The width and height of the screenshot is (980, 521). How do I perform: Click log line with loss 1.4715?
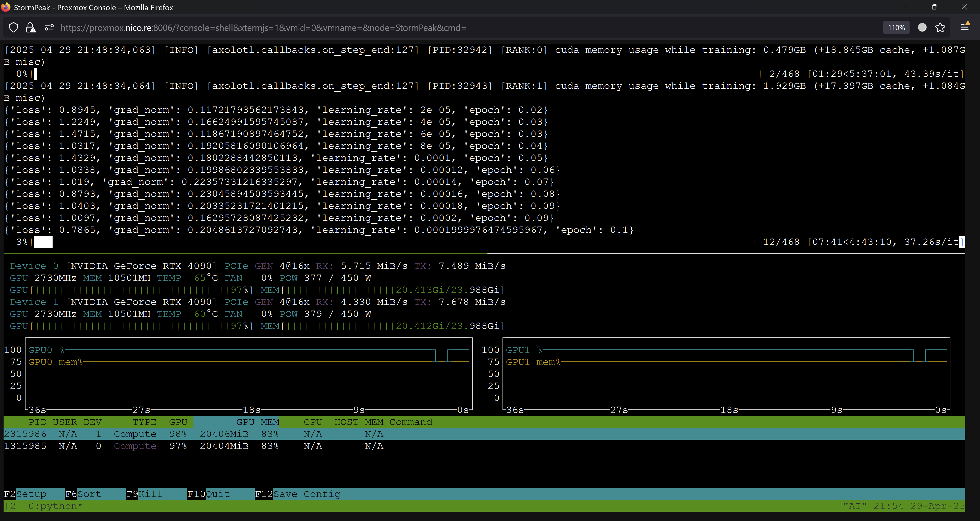click(276, 134)
